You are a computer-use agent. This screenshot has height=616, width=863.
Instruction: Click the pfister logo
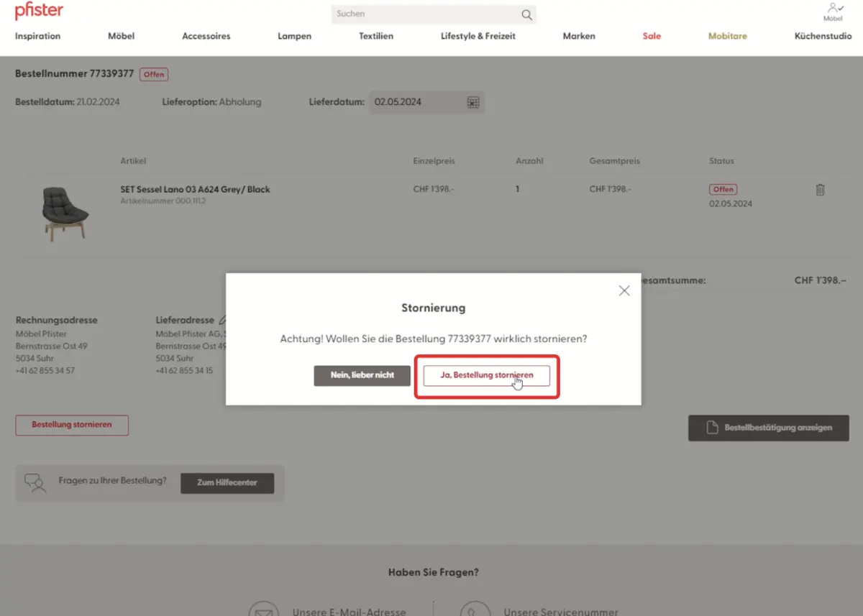(39, 12)
